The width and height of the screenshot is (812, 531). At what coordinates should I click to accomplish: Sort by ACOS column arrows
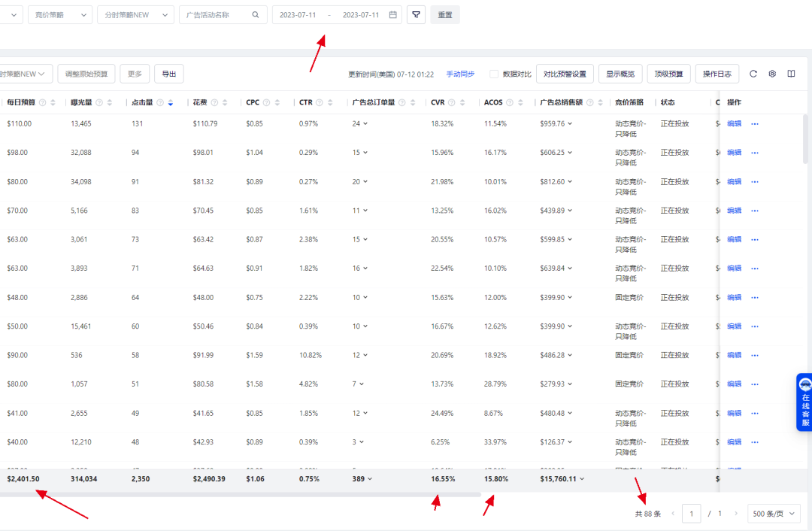click(520, 102)
